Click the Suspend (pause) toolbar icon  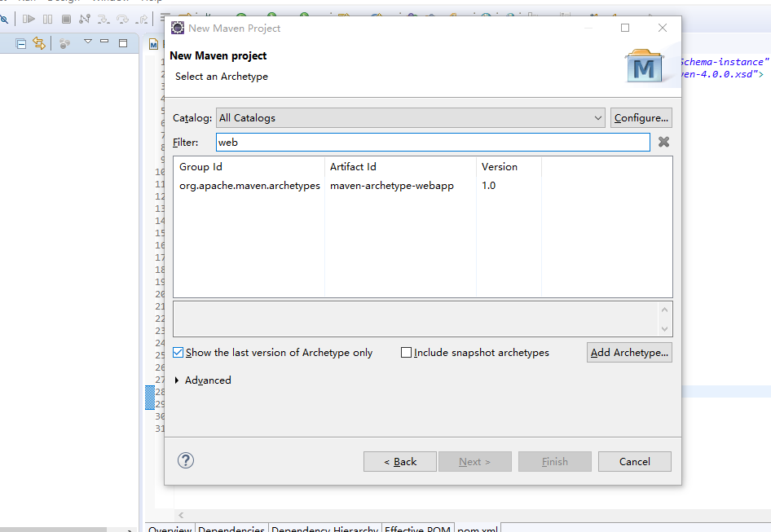click(48, 20)
